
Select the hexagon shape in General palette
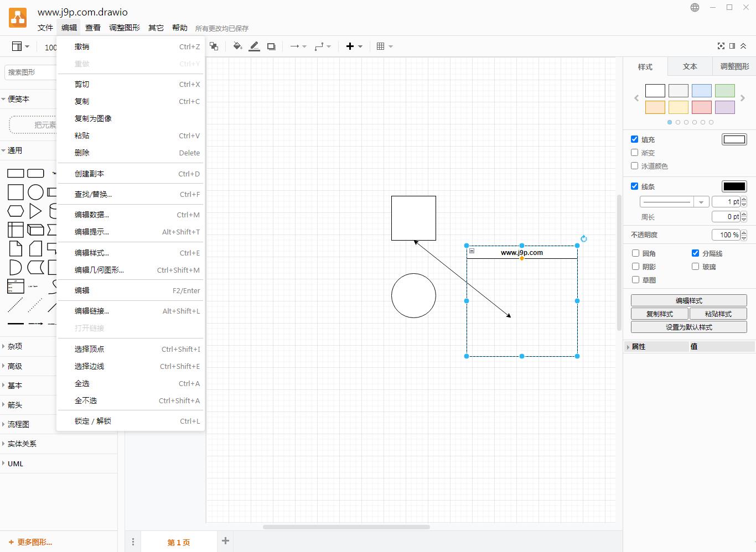[x=15, y=211]
